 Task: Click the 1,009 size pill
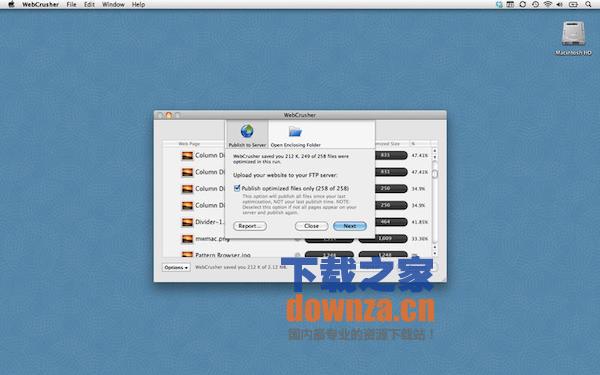tap(383, 239)
